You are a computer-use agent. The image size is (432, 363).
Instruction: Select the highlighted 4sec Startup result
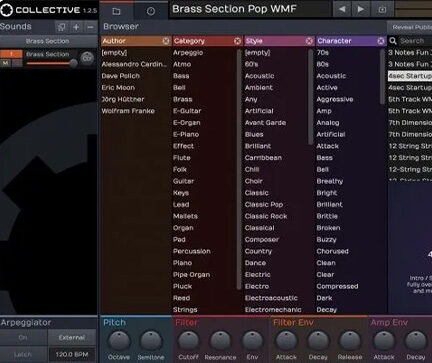point(410,76)
